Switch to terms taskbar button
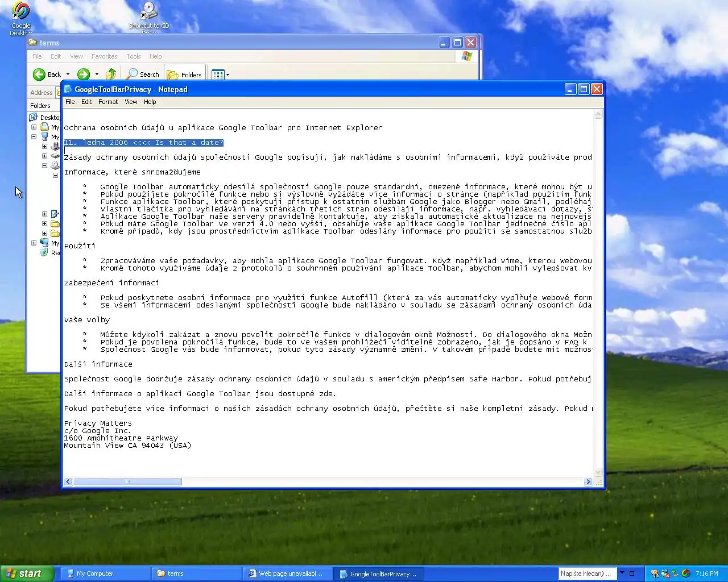This screenshot has width=728, height=582. click(196, 573)
